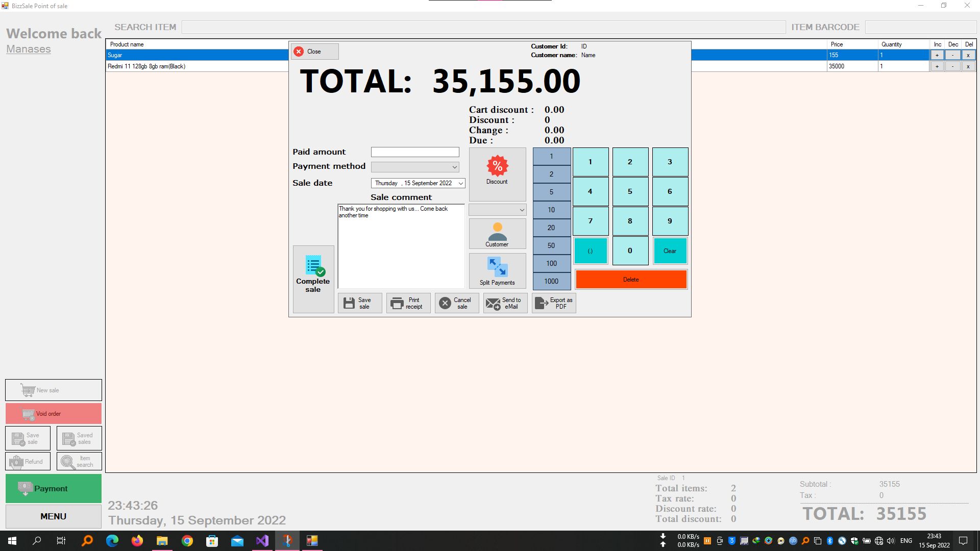Click keypad digit 4
Image resolution: width=980 pixels, height=551 pixels.
591,191
